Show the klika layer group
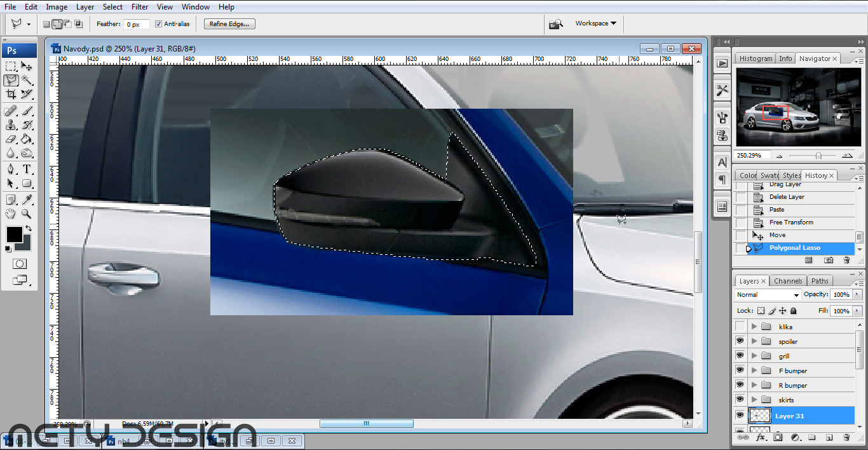This screenshot has width=868, height=450. 740,327
